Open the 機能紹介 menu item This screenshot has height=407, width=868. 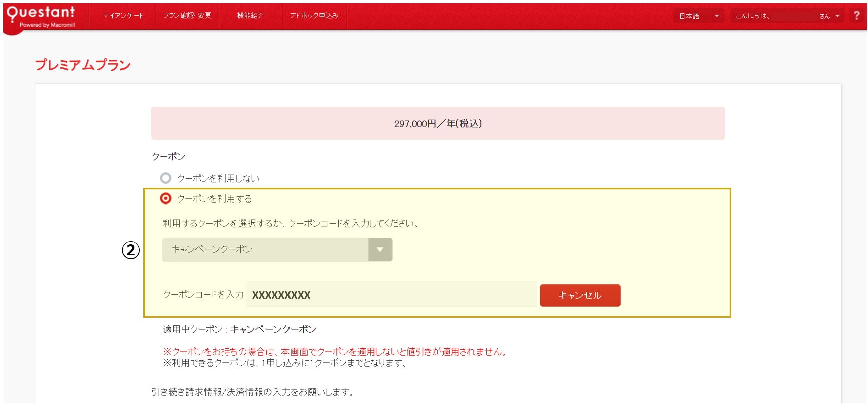tap(250, 16)
